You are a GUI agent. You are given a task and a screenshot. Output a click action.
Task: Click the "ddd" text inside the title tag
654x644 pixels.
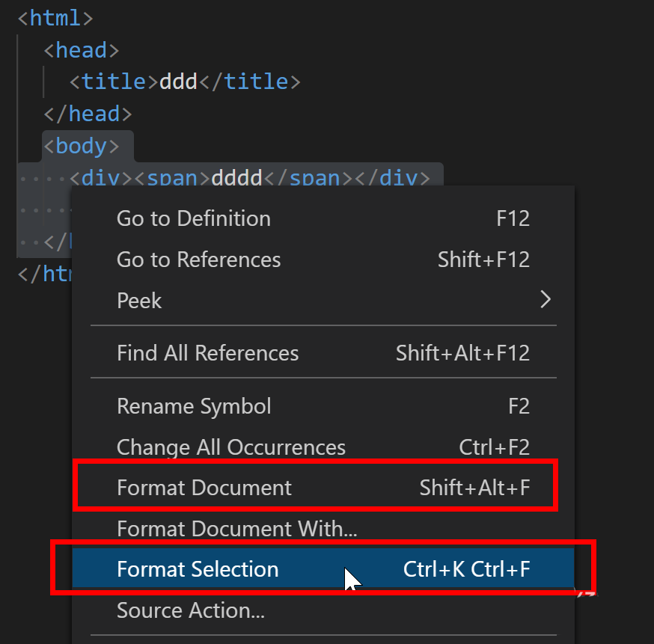pos(179,81)
